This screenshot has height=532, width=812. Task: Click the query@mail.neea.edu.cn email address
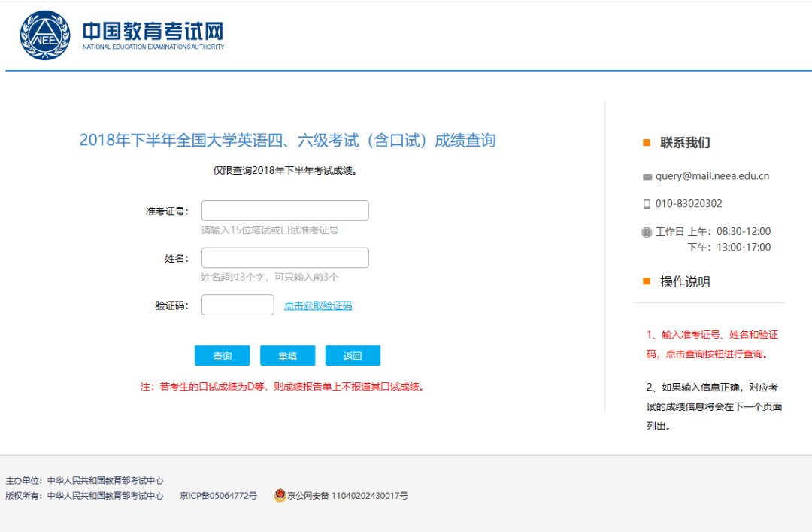tap(712, 176)
